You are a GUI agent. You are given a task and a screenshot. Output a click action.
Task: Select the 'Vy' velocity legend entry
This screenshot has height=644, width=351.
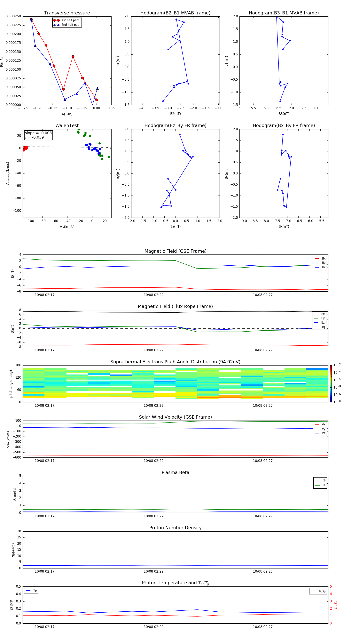tap(320, 429)
